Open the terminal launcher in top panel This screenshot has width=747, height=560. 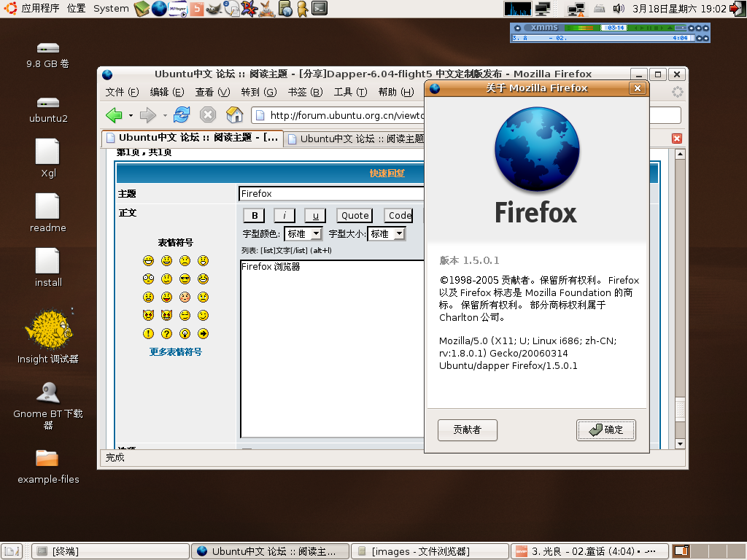click(x=320, y=9)
